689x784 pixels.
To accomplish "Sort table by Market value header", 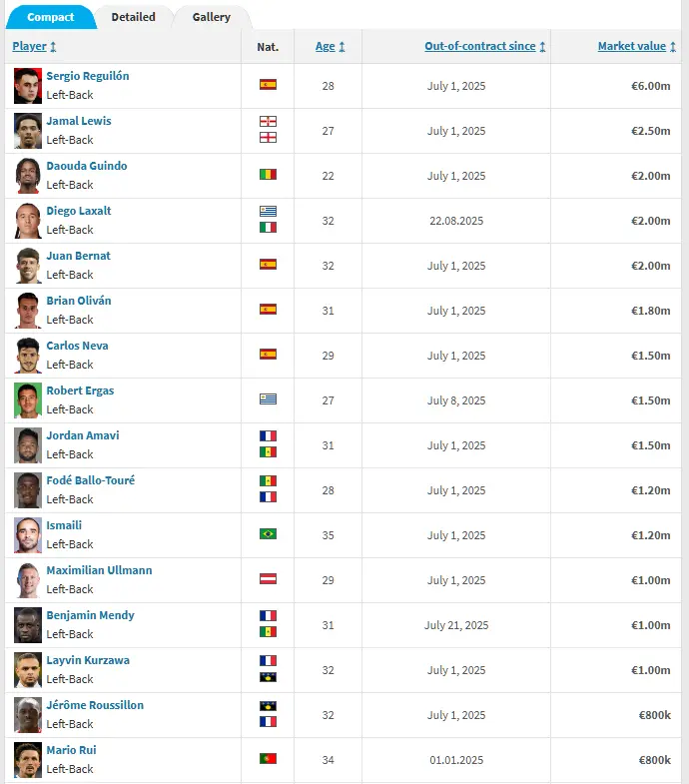I will pyautogui.click(x=629, y=47).
